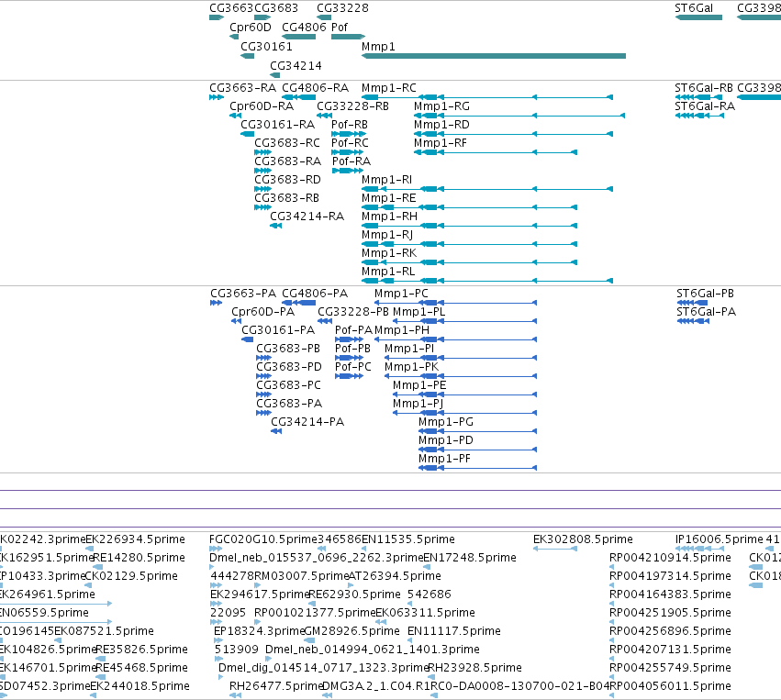Select the Mmp1-RI transcript
Screen dimensions: 781x700
pyautogui.click(x=486, y=189)
